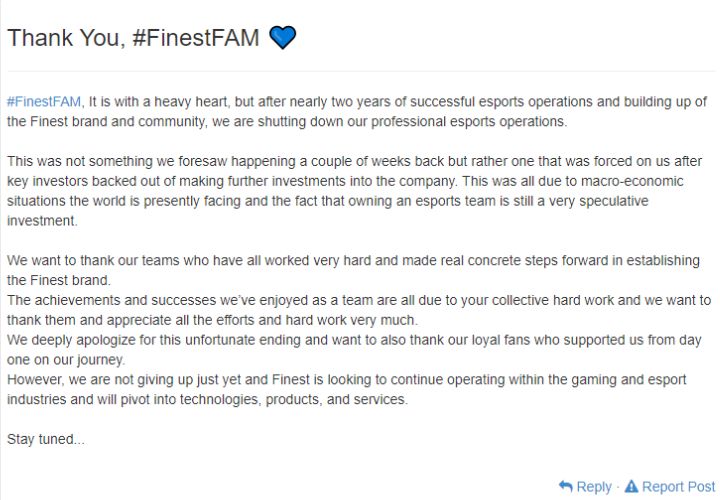Screen dimensions: 720x500
Task: Open the #FinestFAM hashtag link in the post body
Action: (43, 101)
